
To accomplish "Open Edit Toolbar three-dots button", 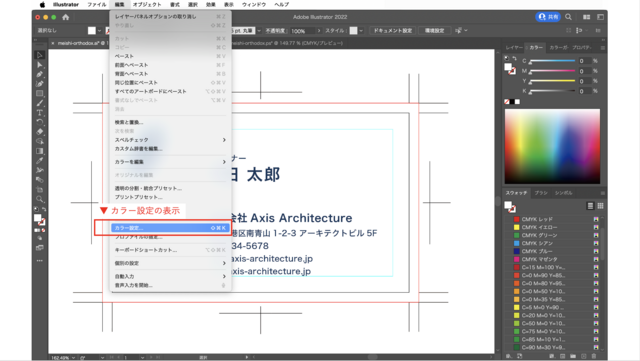I will pyautogui.click(x=40, y=261).
